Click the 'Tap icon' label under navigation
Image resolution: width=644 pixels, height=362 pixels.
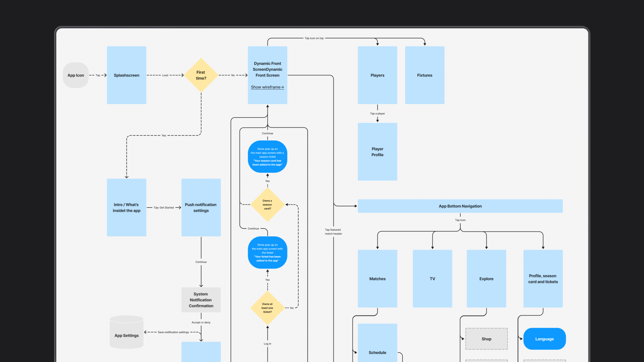point(460,220)
